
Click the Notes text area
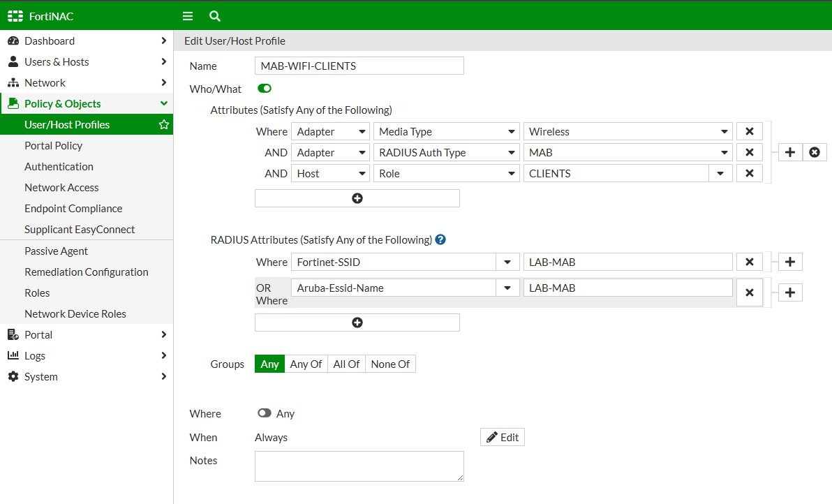click(x=359, y=466)
